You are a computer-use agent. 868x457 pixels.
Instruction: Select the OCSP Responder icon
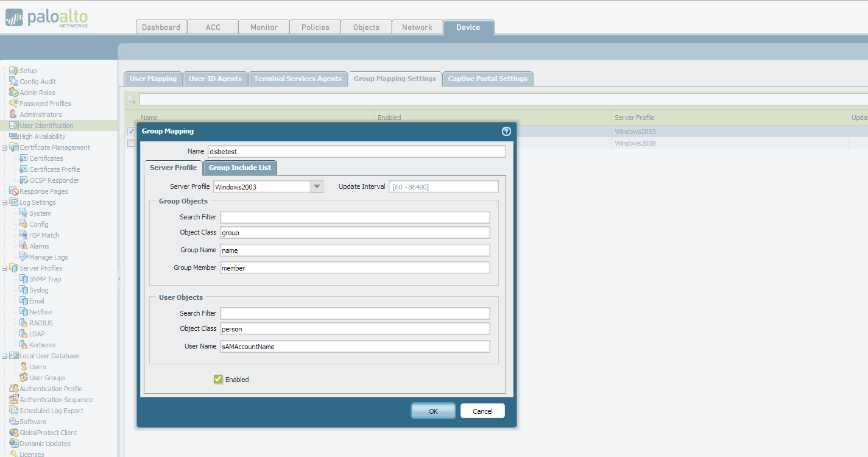tap(24, 180)
